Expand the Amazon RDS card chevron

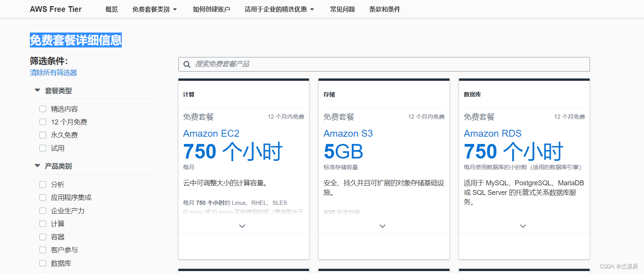tap(523, 226)
